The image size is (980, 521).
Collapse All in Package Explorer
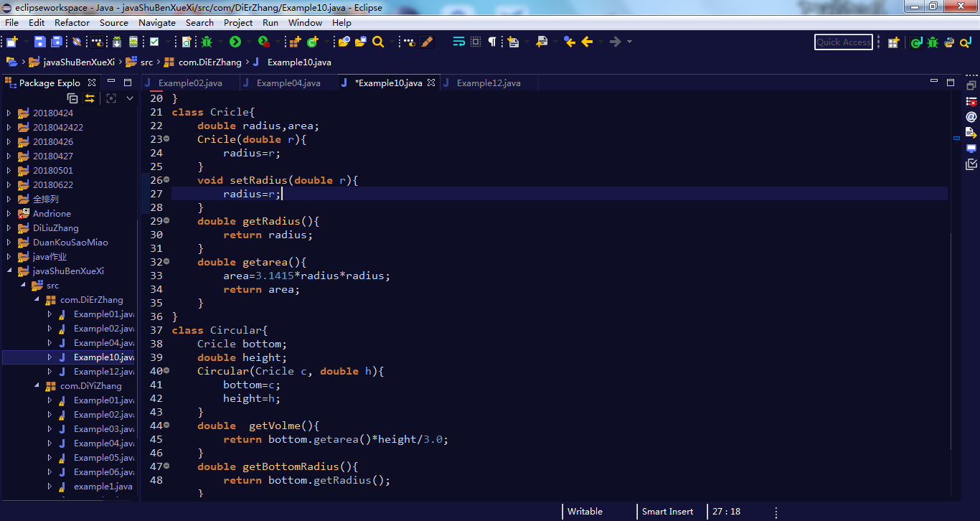pyautogui.click(x=72, y=98)
